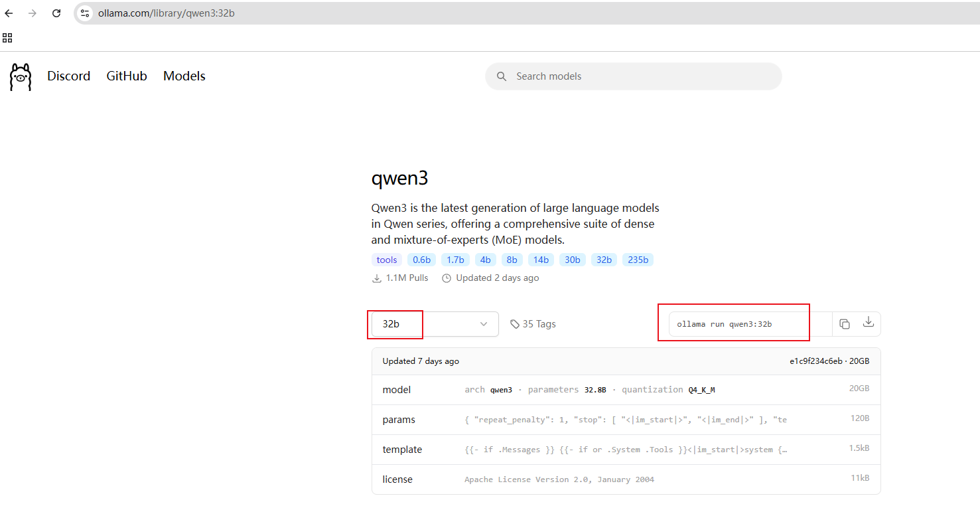Select the 14b size tag
This screenshot has height=512, width=980.
(x=541, y=260)
